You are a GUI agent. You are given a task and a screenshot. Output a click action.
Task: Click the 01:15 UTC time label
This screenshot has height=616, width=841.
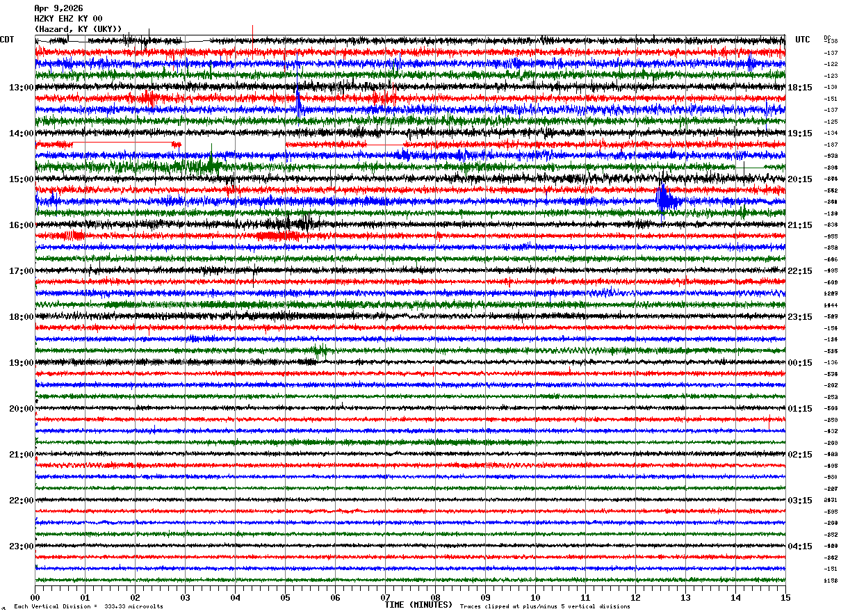[800, 409]
